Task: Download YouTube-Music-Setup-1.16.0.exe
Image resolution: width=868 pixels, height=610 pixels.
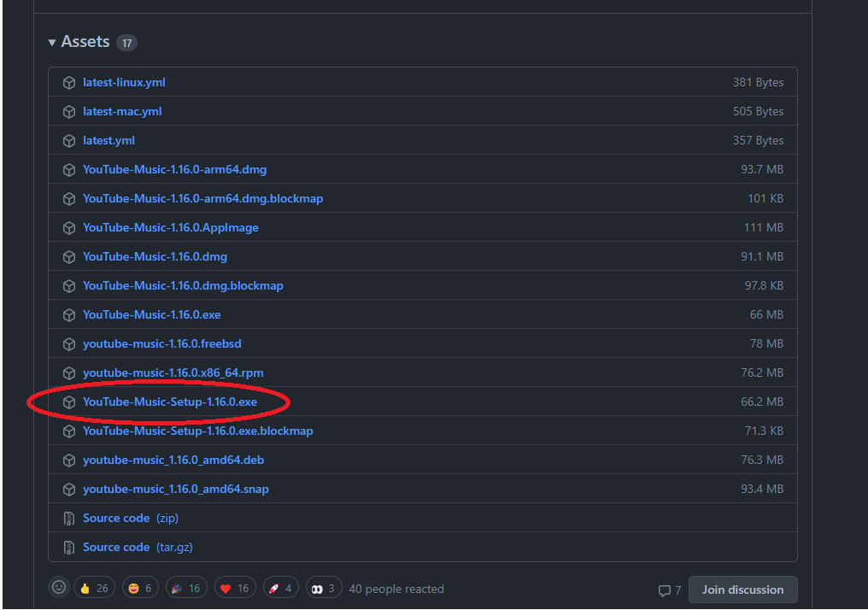Action: point(170,402)
